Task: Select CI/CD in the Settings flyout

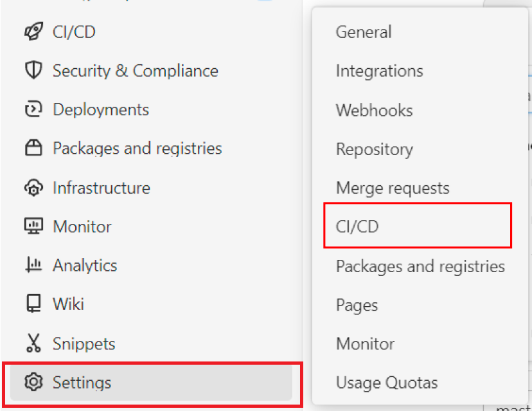Action: [357, 226]
